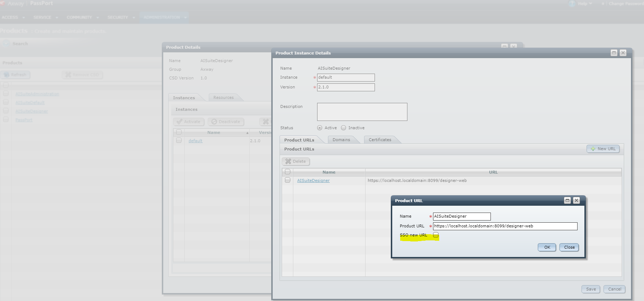Select the Inactive status radio button

point(343,128)
